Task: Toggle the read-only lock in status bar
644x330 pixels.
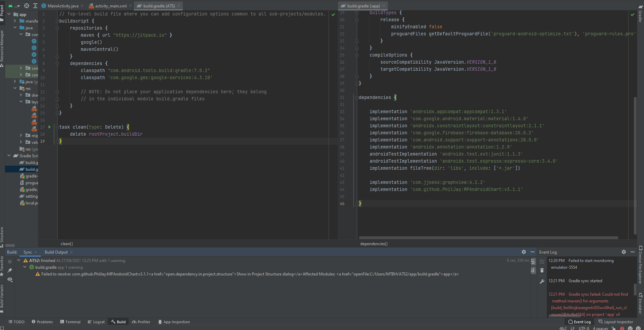Action: pos(614,328)
